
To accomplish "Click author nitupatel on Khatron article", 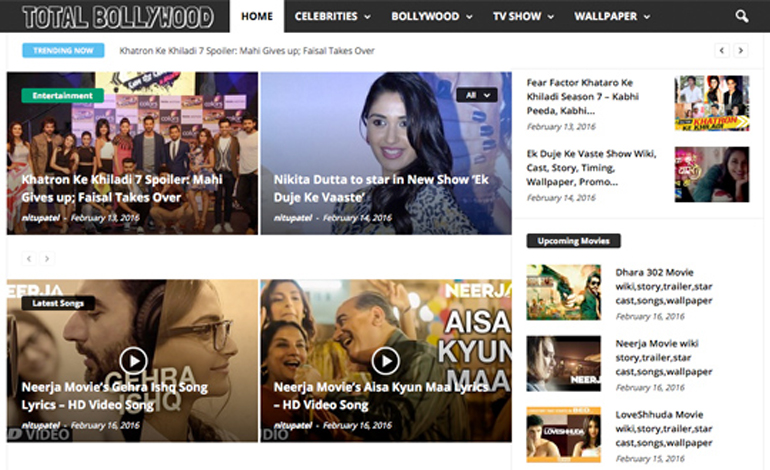I will [x=41, y=218].
